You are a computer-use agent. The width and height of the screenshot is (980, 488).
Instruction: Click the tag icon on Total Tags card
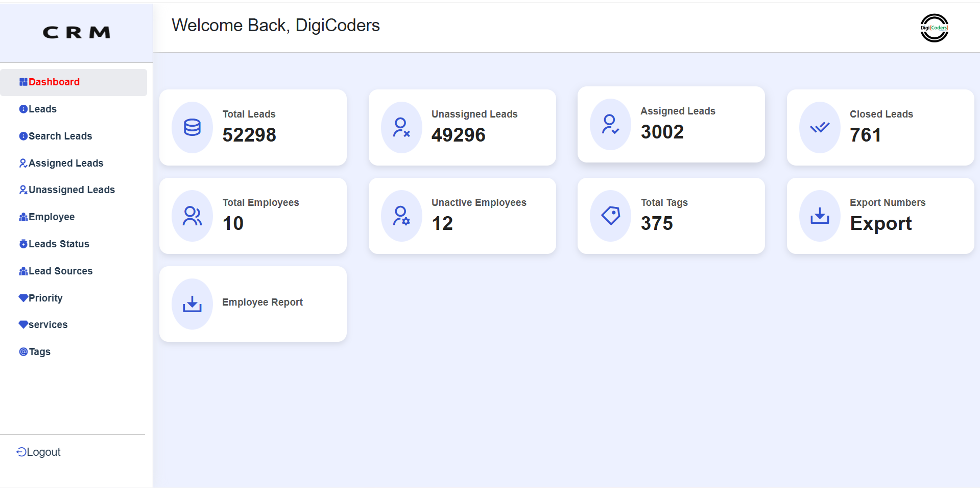[x=610, y=216]
